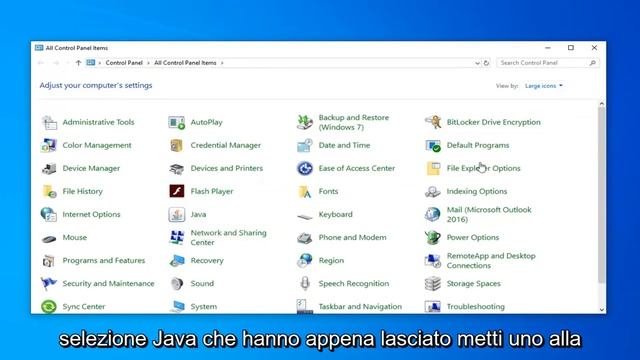This screenshot has width=640, height=360.
Task: Expand chevron after Control Panel breadcrumb
Action: (x=149, y=63)
